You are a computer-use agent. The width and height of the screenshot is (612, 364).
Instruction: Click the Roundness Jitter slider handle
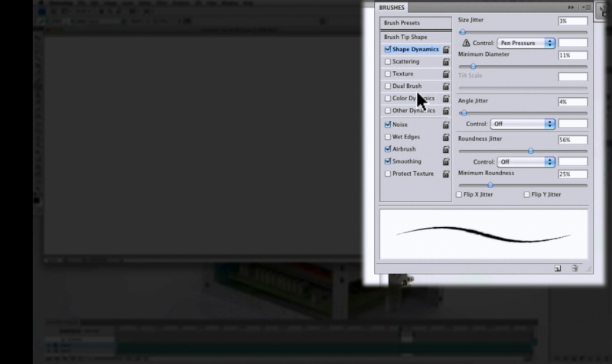pos(530,151)
